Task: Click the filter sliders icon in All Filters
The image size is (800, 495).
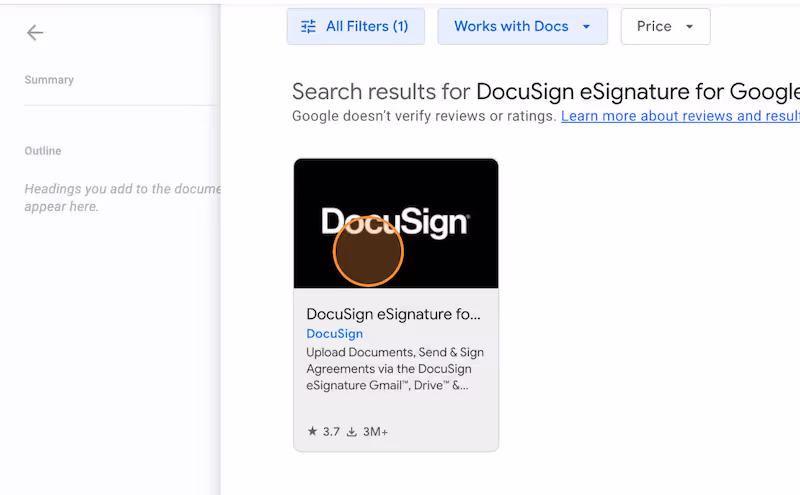Action: [308, 27]
